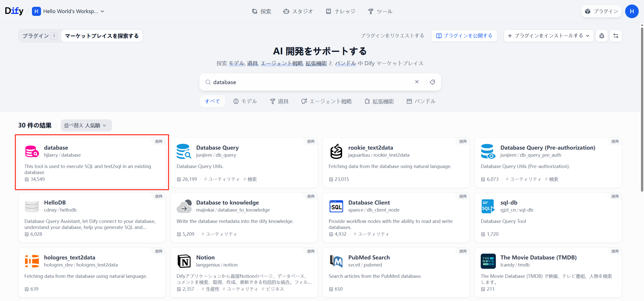Toggle the 拡張機能 result filter
This screenshot has height=301, width=644.
(379, 101)
